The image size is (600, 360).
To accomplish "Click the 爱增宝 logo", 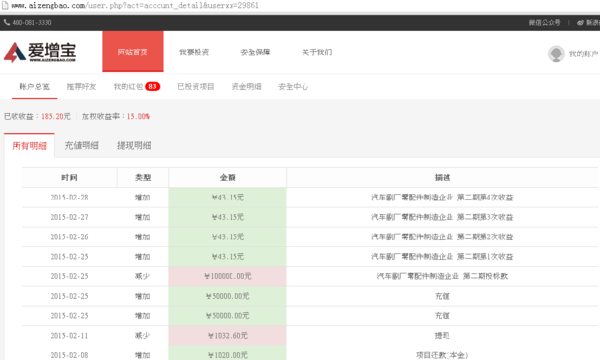I will click(40, 52).
